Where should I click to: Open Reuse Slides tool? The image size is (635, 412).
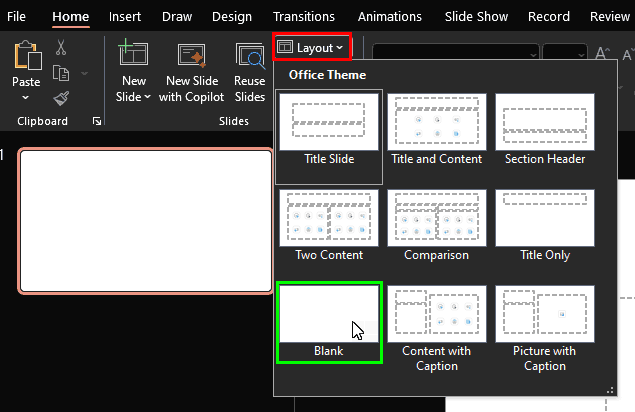(x=249, y=56)
